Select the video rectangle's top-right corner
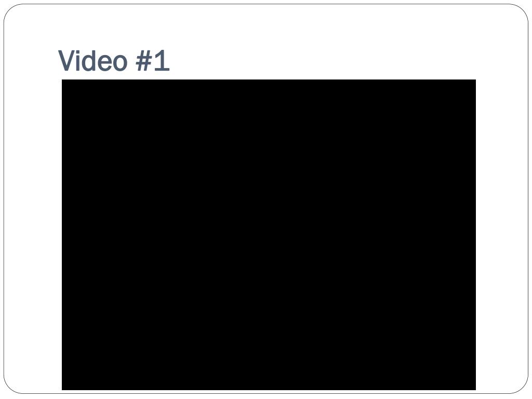The image size is (532, 399). (476, 79)
